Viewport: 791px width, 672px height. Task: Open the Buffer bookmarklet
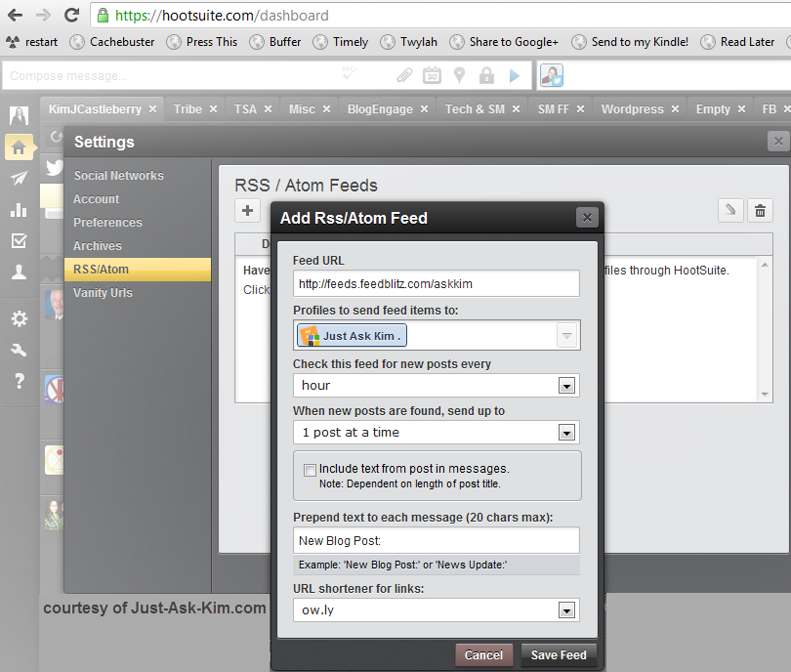[x=275, y=42]
